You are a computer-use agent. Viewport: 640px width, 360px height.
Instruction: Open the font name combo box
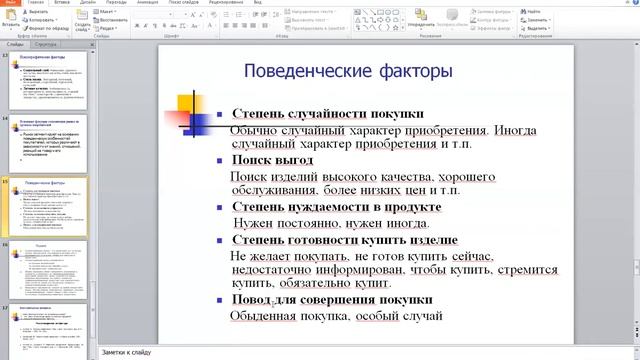153,15
